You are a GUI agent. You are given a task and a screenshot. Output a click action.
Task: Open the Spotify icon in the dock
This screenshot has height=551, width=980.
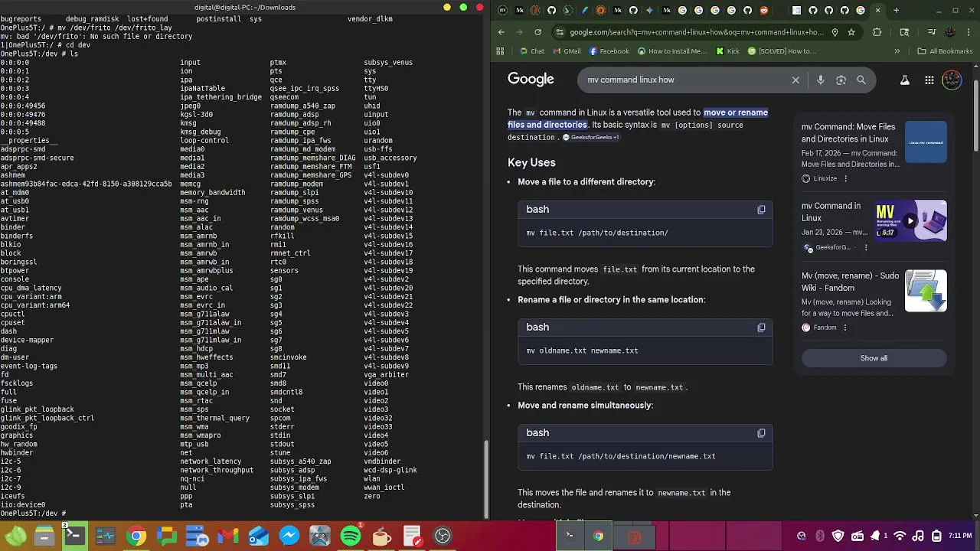pos(351,536)
